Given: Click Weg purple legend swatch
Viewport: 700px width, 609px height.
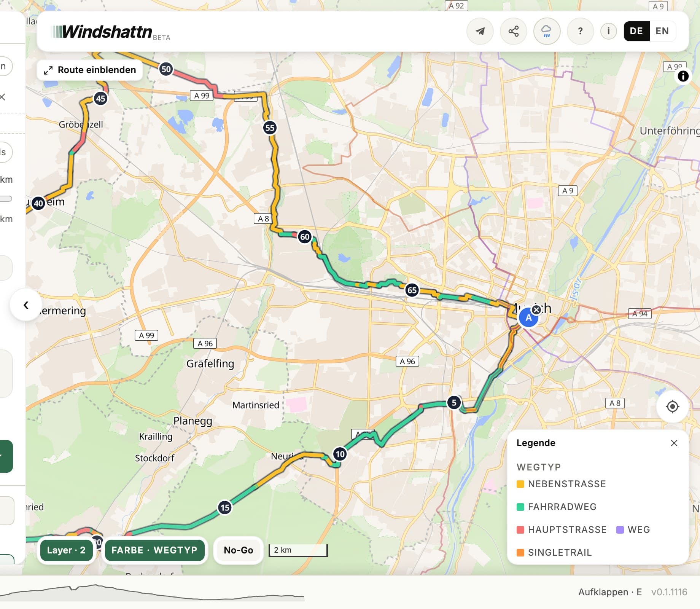Looking at the screenshot, I should [x=620, y=530].
